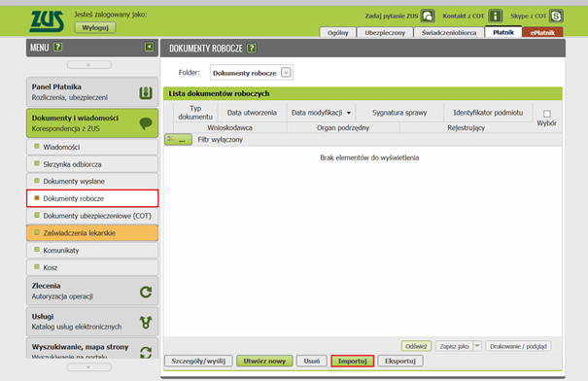Switch to the ePłatnik tab
The width and height of the screenshot is (588, 381).
click(542, 33)
